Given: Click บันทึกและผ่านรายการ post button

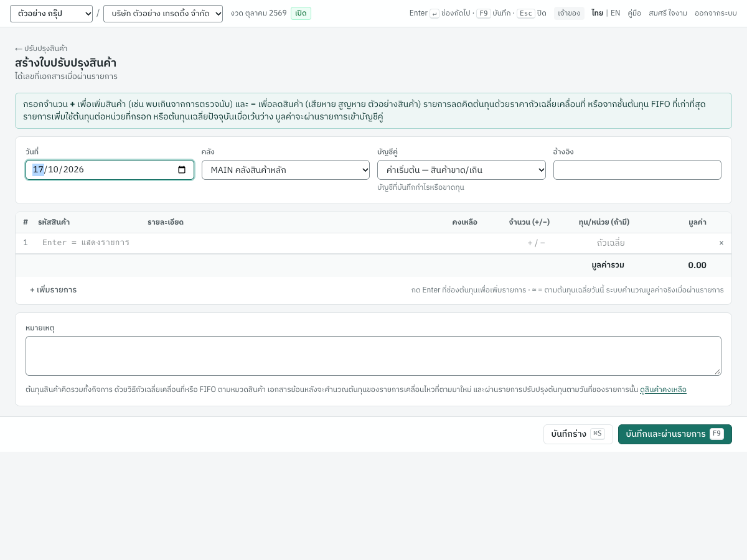Looking at the screenshot, I should pos(675,434).
